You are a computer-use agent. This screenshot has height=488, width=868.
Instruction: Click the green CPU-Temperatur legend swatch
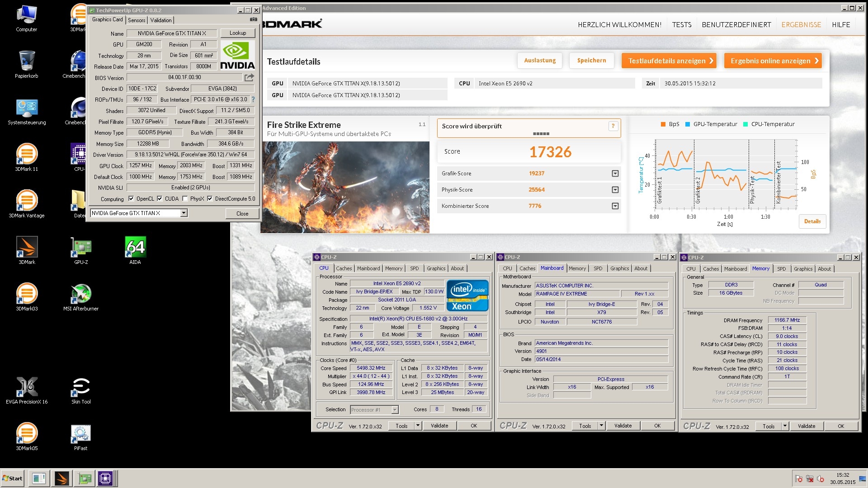pos(745,124)
